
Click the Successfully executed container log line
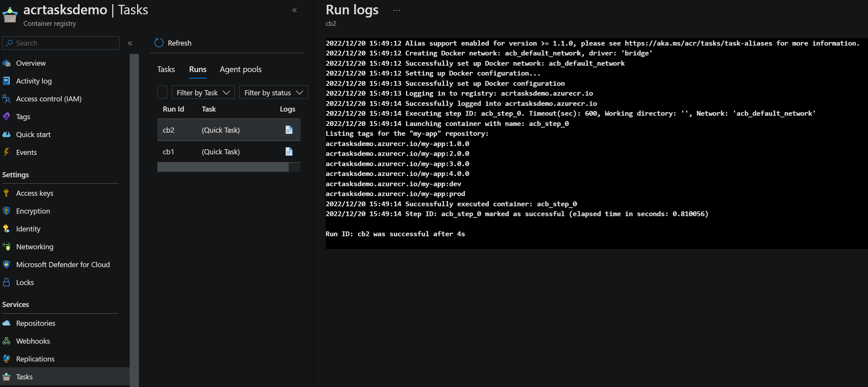tap(451, 204)
